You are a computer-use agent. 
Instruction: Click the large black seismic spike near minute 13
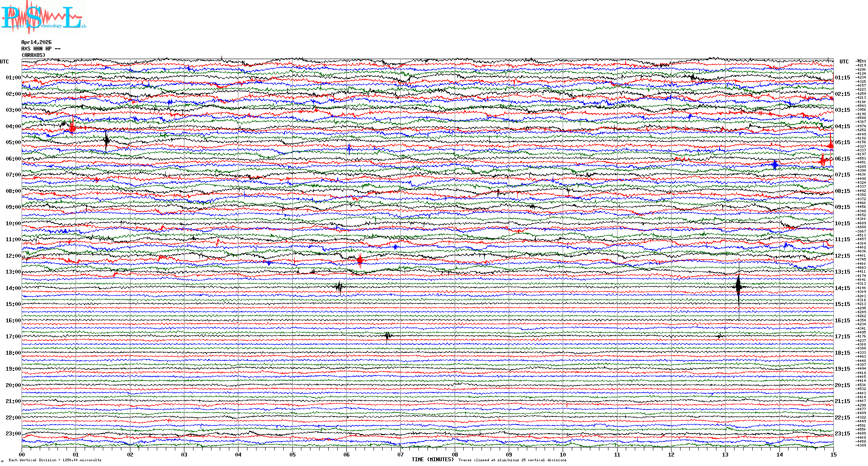(x=738, y=287)
